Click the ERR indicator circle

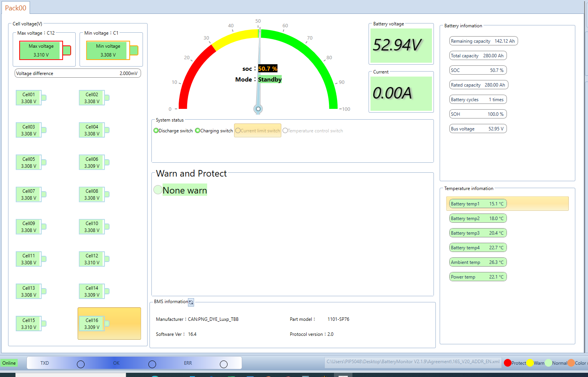[x=224, y=364]
